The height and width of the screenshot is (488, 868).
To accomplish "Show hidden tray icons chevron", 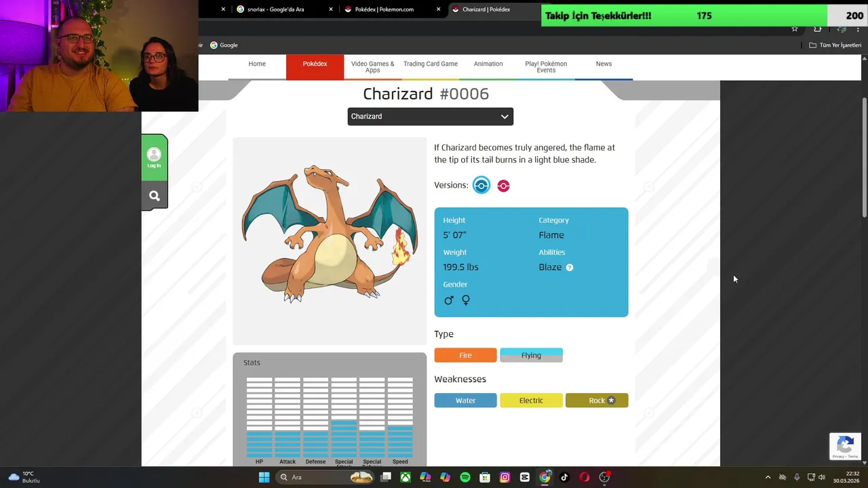I will (768, 477).
